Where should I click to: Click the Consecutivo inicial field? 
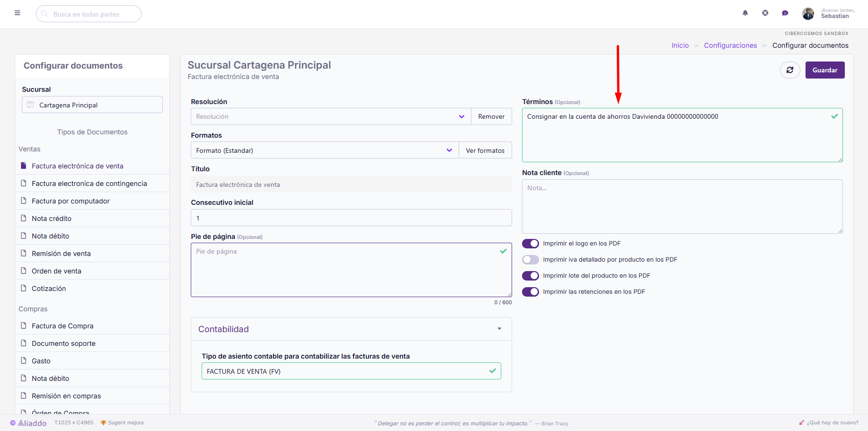pos(351,218)
